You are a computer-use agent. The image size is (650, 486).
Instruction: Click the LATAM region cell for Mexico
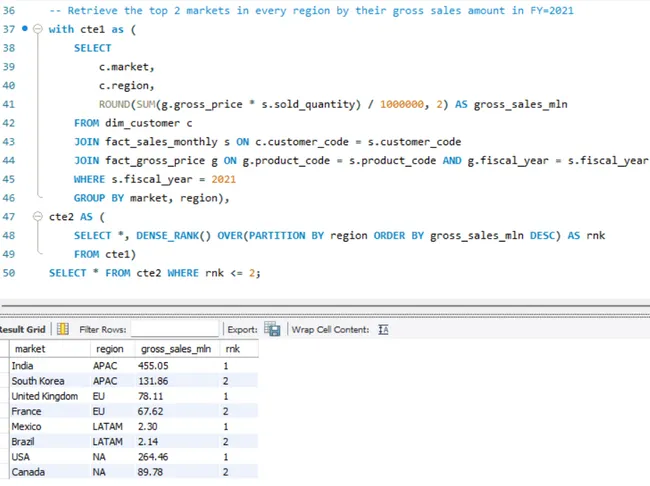[x=108, y=426]
